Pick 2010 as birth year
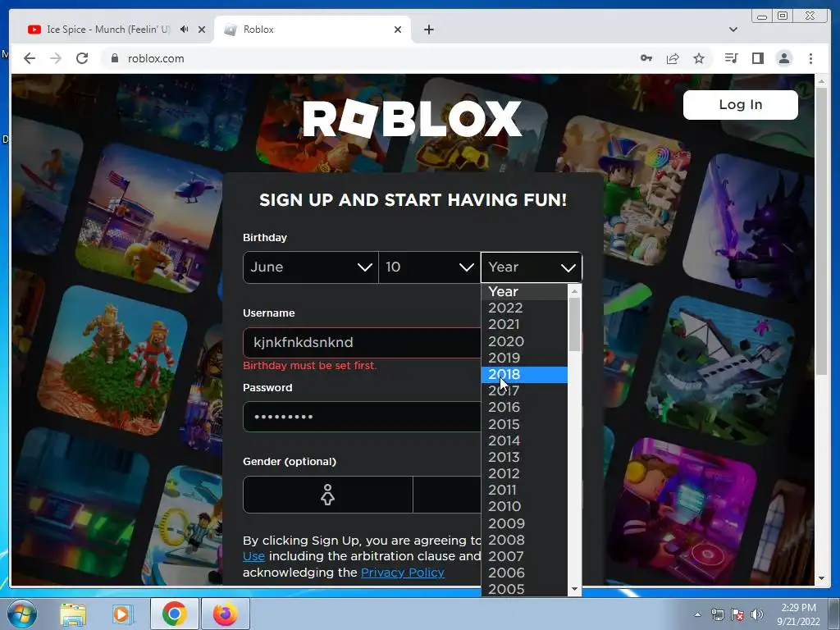840x630 pixels. pos(524,507)
